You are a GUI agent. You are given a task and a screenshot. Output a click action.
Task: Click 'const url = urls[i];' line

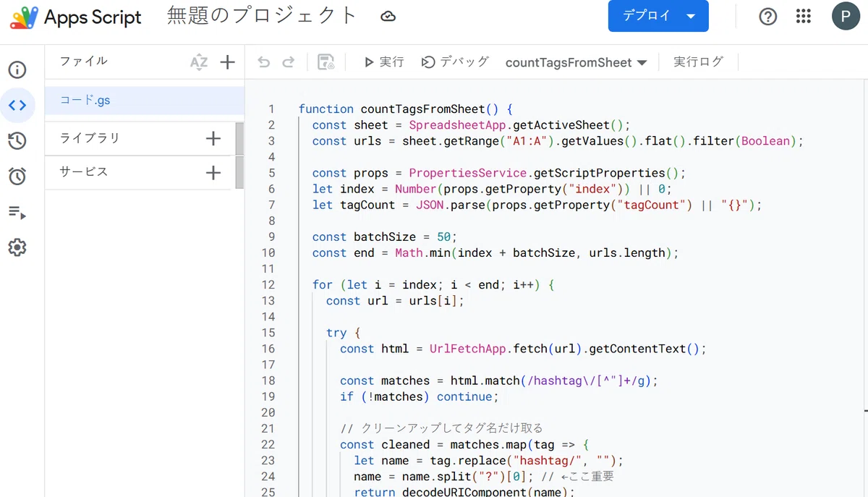click(x=395, y=301)
